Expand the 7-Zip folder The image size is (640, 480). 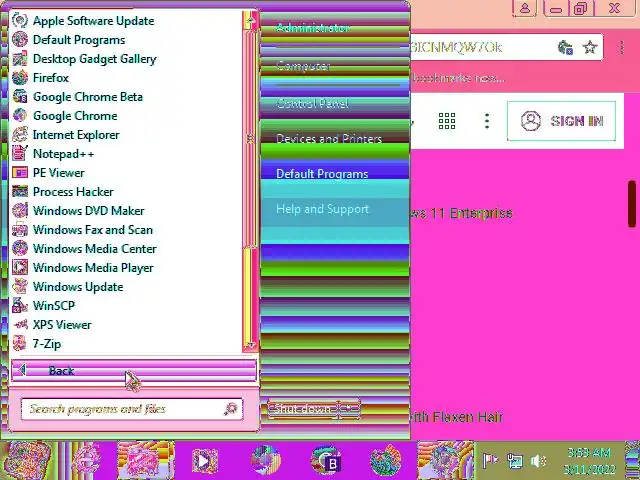[37, 344]
